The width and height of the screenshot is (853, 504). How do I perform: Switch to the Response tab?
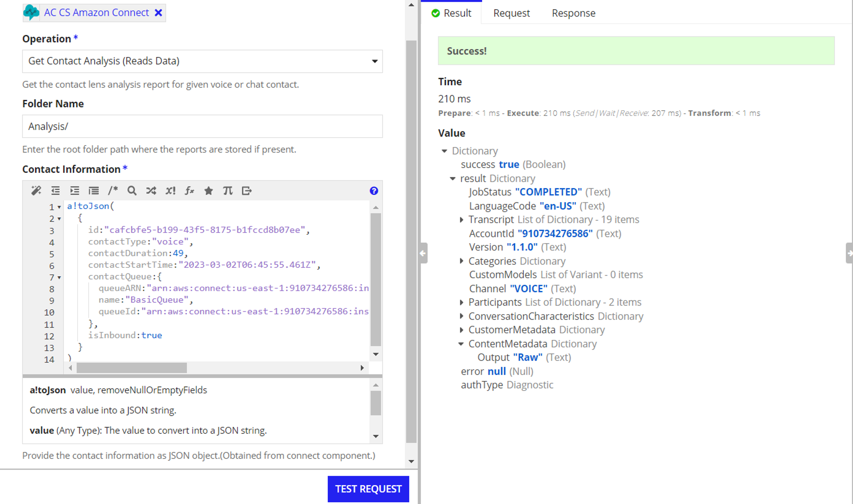click(x=574, y=13)
